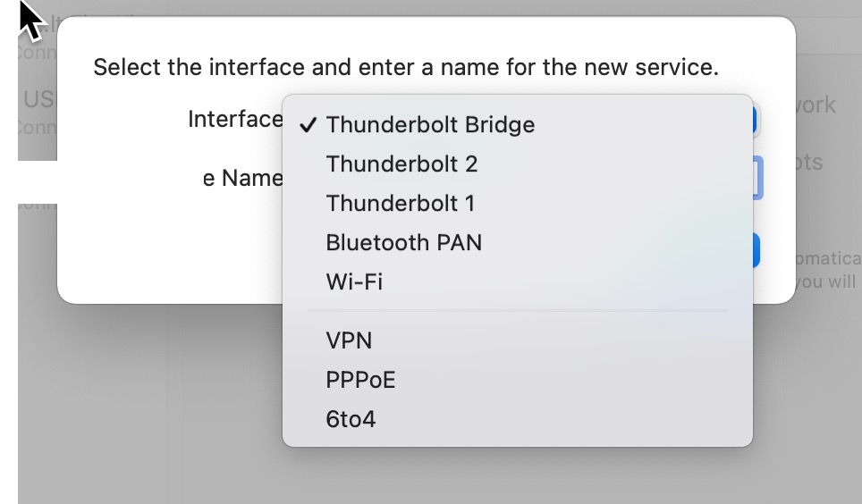
Task: Select the USB service in background sidebar
Action: pos(38,98)
